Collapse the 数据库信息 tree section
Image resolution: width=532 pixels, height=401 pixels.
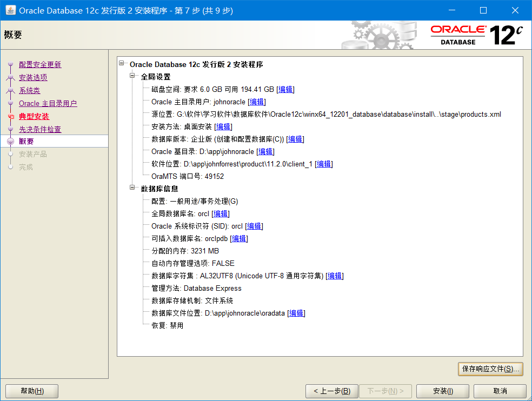click(132, 188)
